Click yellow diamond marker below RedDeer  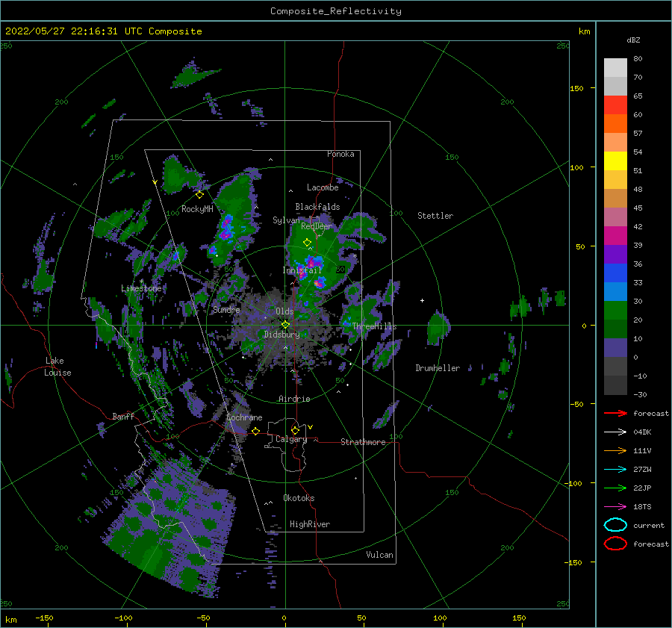[x=307, y=243]
